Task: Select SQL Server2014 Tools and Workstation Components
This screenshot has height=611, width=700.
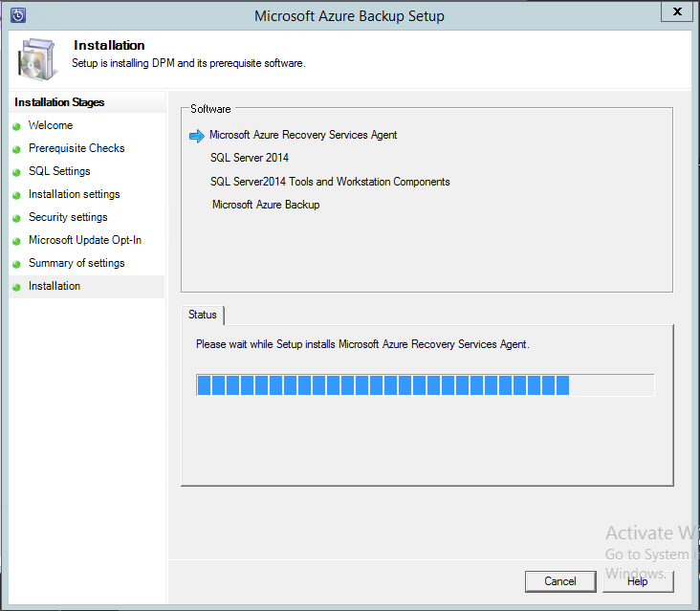Action: (x=330, y=182)
